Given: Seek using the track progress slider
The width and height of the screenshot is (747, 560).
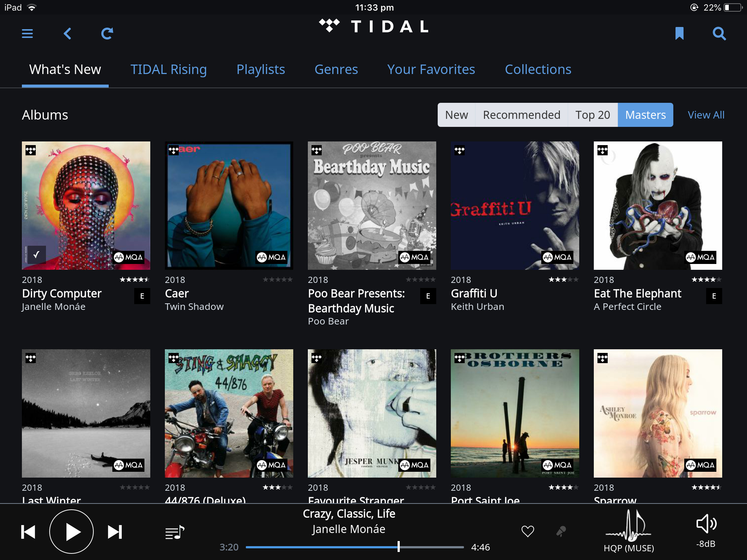Looking at the screenshot, I should coord(355,547).
